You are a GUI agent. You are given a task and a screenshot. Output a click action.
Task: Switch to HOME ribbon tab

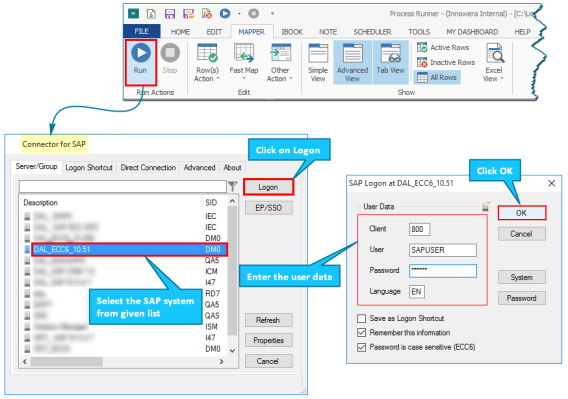coord(180,32)
